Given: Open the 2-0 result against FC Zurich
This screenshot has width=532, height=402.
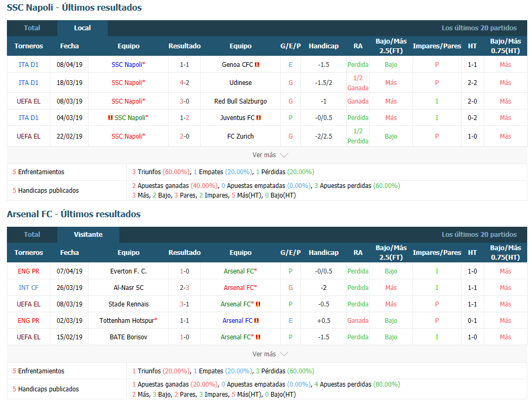Looking at the screenshot, I should click(185, 136).
